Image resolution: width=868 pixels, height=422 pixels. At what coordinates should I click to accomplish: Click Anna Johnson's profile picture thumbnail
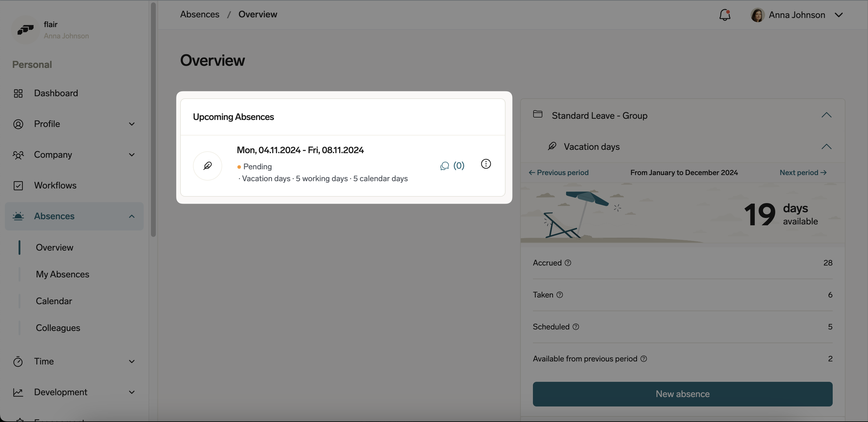757,15
